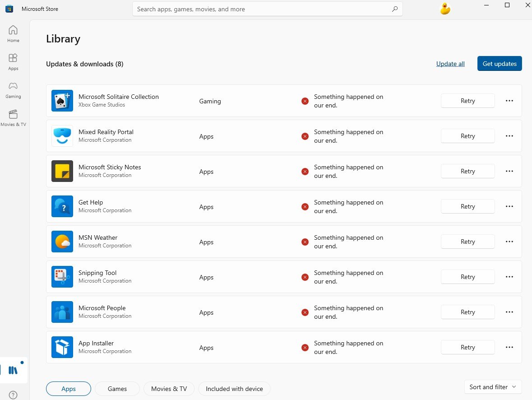
Task: Click error icon for Mixed Reality Portal
Action: click(x=305, y=136)
